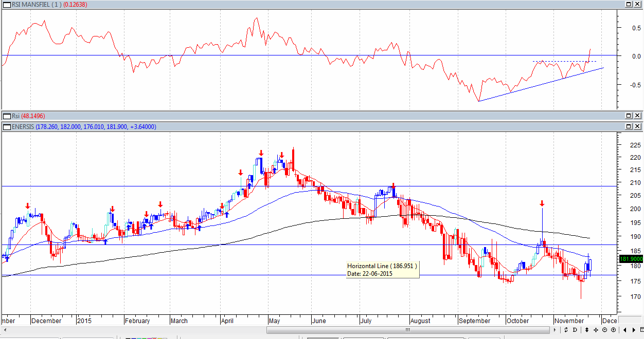Maximize the Rsi indicator pane

[629, 116]
